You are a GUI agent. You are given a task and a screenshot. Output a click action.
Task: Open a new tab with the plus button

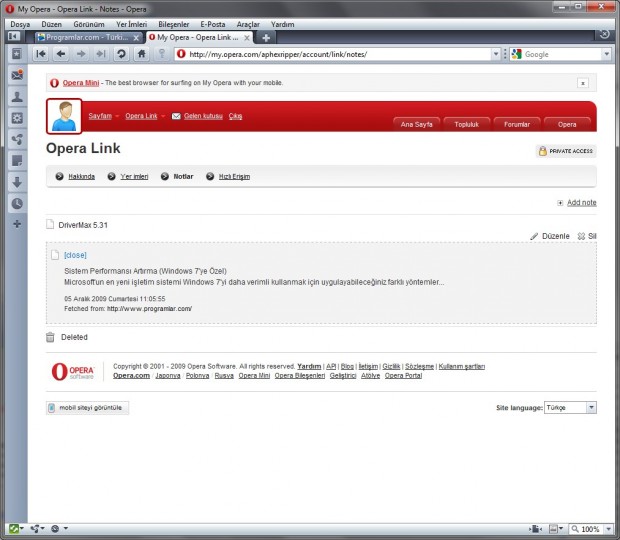266,38
